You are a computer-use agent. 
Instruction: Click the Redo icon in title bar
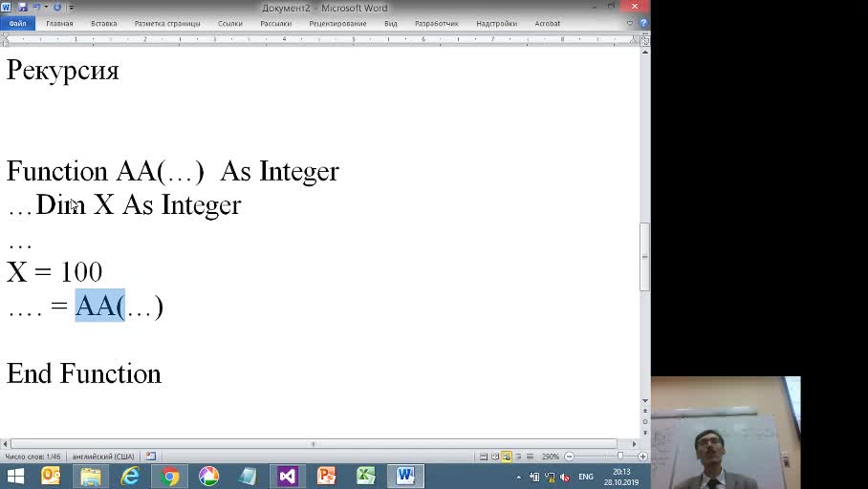pyautogui.click(x=57, y=8)
